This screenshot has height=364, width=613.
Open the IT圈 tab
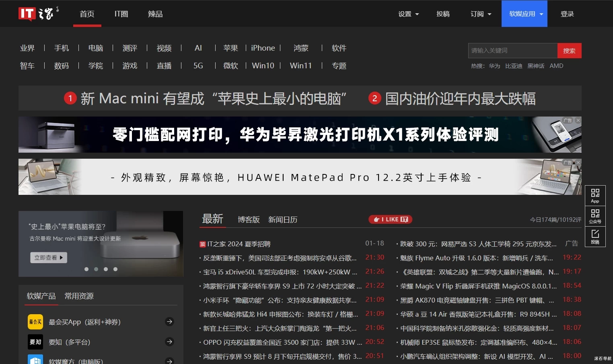pyautogui.click(x=121, y=14)
